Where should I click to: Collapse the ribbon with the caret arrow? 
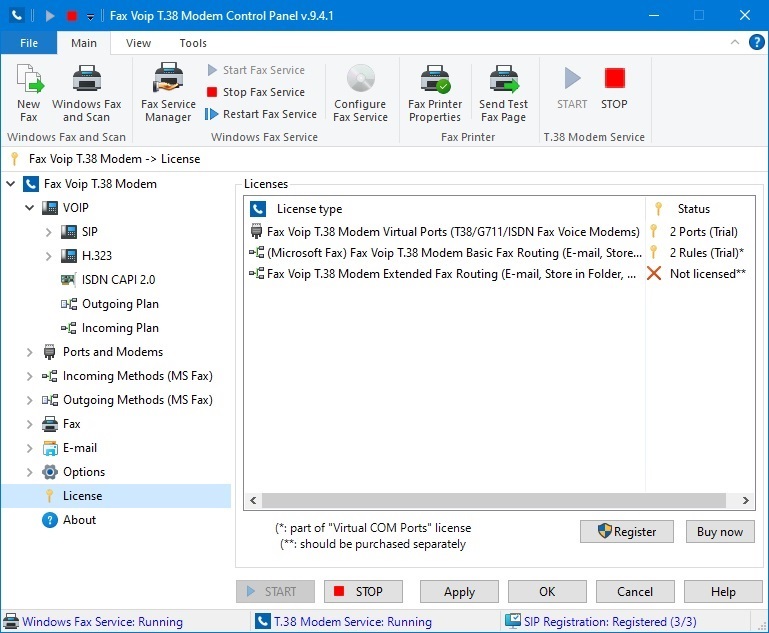click(x=735, y=42)
